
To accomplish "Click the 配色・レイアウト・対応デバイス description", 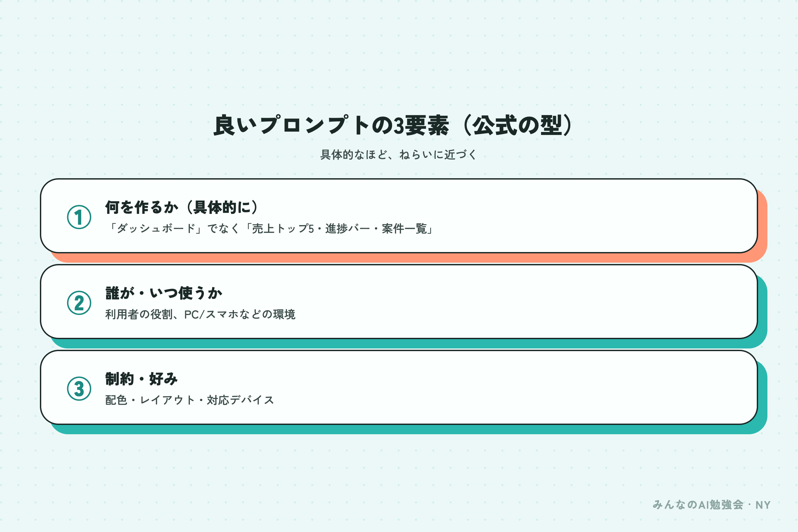I will click(x=190, y=400).
